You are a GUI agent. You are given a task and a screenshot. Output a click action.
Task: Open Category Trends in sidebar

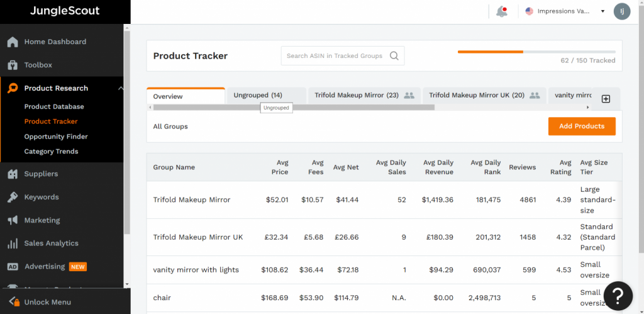(52, 152)
